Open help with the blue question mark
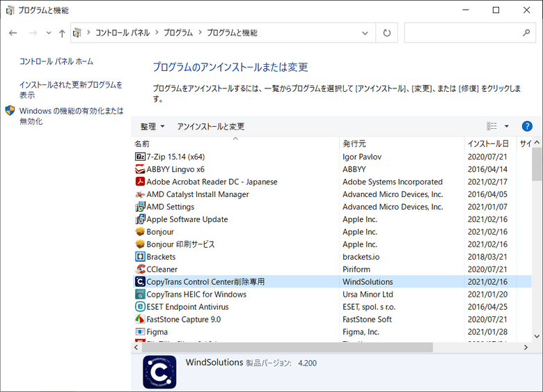543x392 pixels. coord(527,127)
